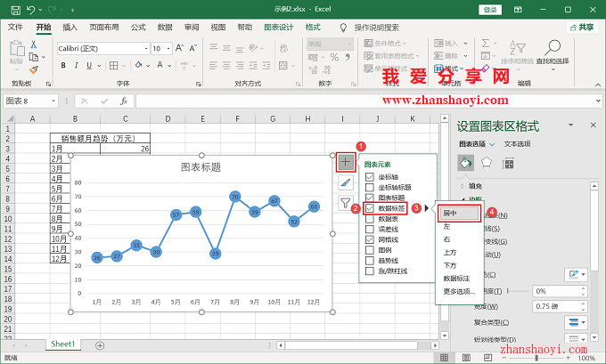Uncheck the 坐标轴 checkbox
The width and height of the screenshot is (606, 364).
click(370, 177)
